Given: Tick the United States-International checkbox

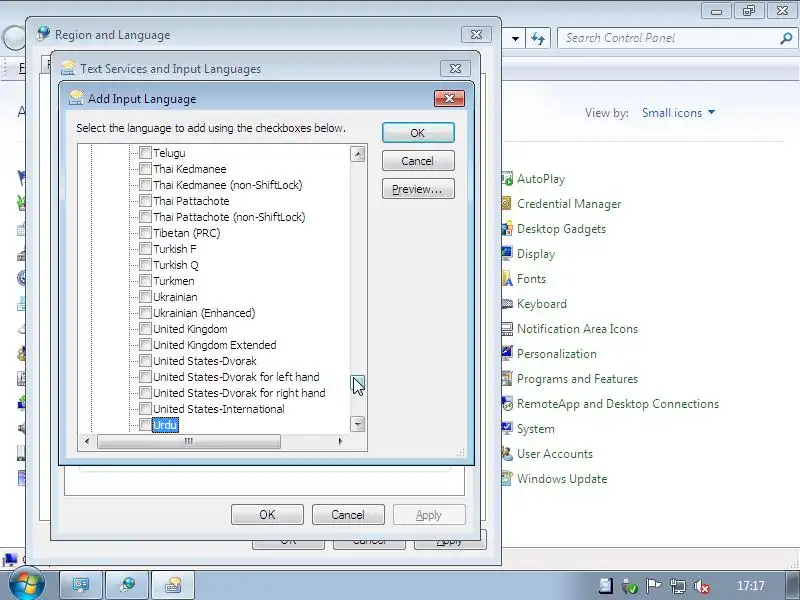Looking at the screenshot, I should tap(145, 409).
